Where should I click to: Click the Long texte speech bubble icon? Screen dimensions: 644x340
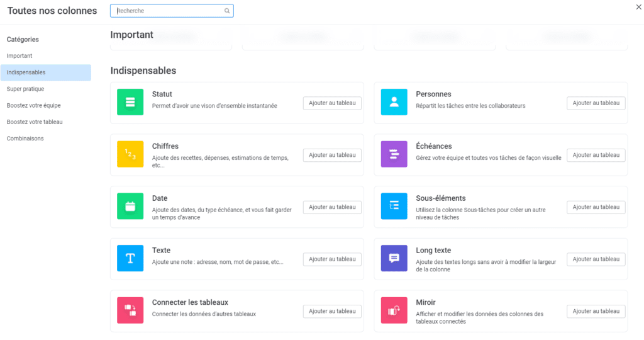point(394,258)
